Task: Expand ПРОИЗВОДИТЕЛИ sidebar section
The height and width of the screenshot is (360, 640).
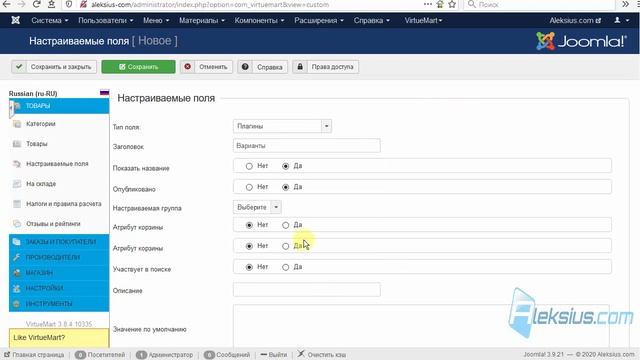Action: (x=59, y=258)
